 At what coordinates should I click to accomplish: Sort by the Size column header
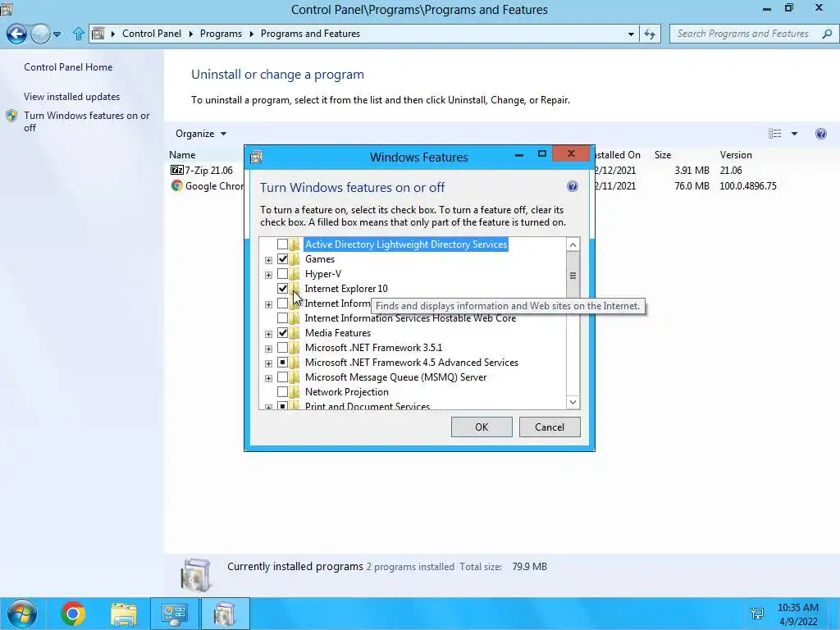pyautogui.click(x=663, y=155)
